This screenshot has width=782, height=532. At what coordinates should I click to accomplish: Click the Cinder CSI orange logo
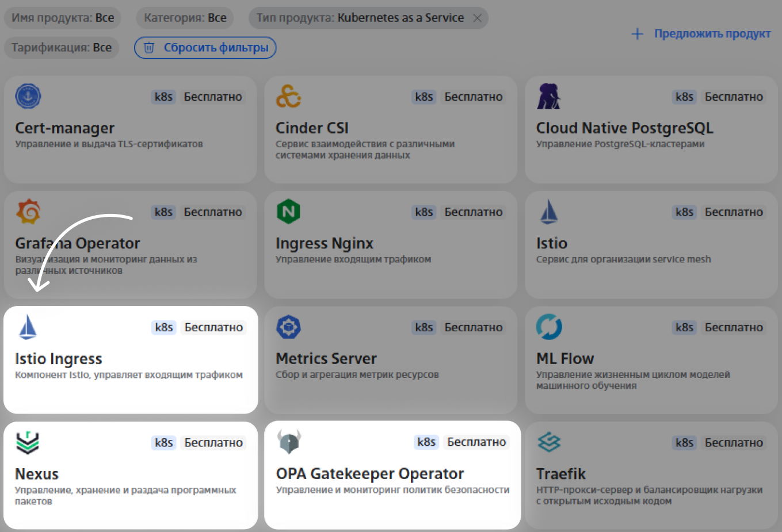tap(288, 96)
